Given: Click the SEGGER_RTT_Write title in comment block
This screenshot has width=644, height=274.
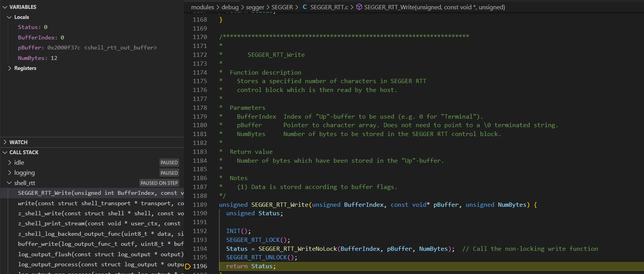Looking at the screenshot, I should pyautogui.click(x=276, y=55).
